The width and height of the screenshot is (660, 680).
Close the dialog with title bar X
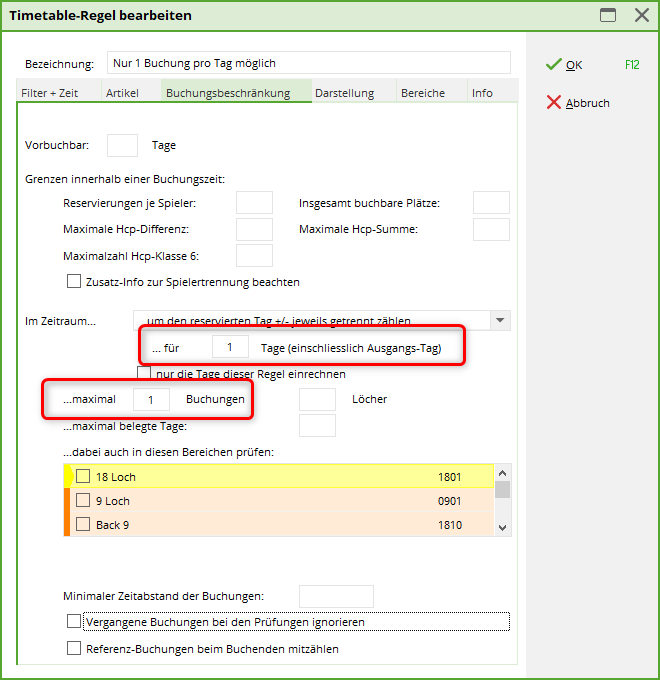point(641,15)
